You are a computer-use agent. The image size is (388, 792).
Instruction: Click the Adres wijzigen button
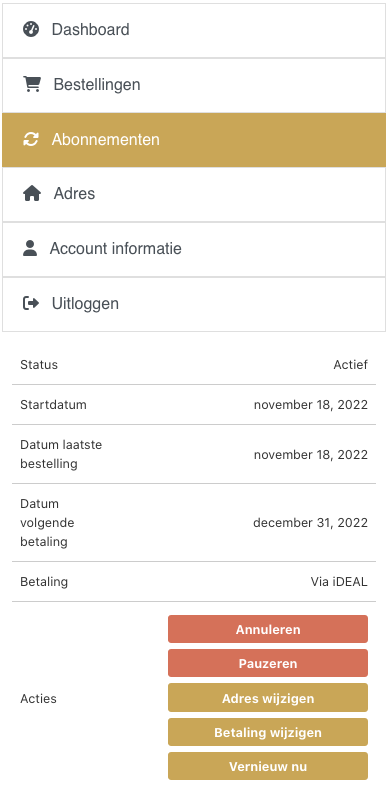point(268,698)
